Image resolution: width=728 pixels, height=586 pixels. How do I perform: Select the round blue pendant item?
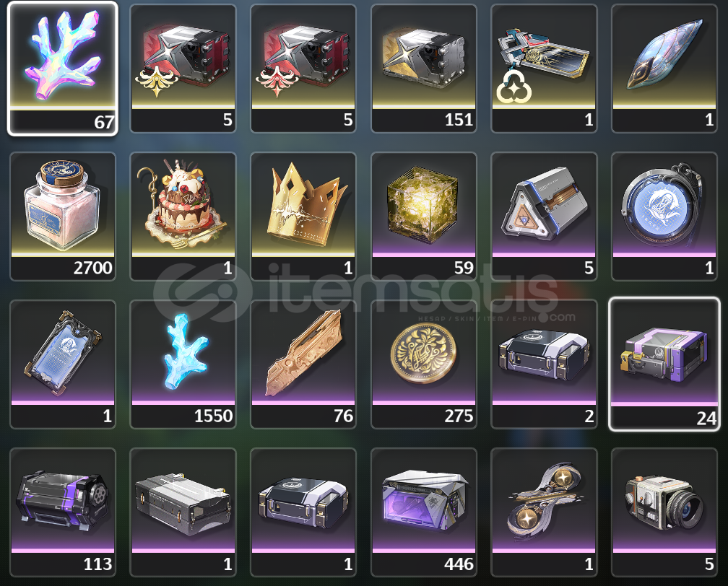664,217
